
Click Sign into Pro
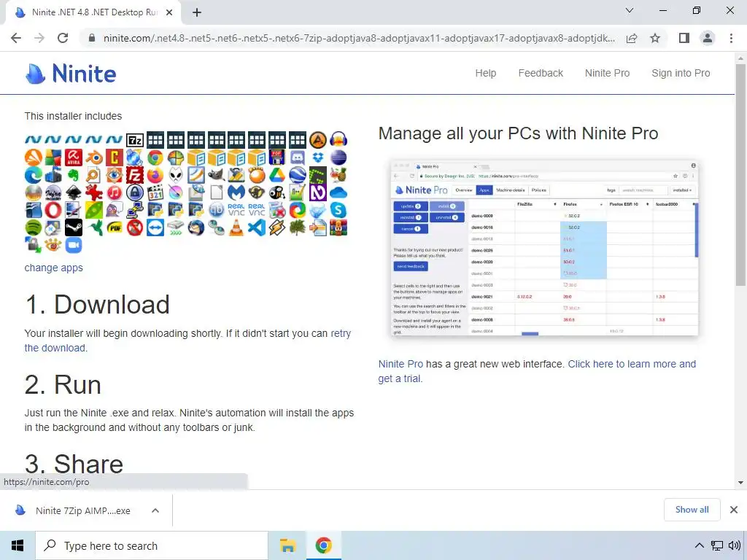(681, 74)
